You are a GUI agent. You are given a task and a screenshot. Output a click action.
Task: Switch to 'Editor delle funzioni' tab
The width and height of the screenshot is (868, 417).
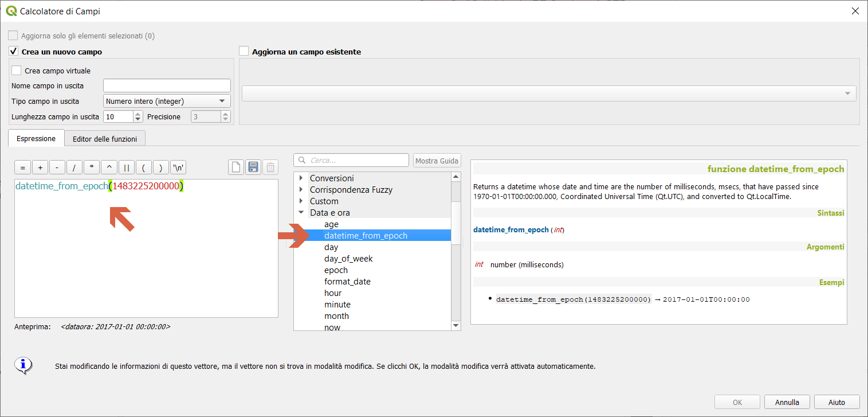(105, 139)
